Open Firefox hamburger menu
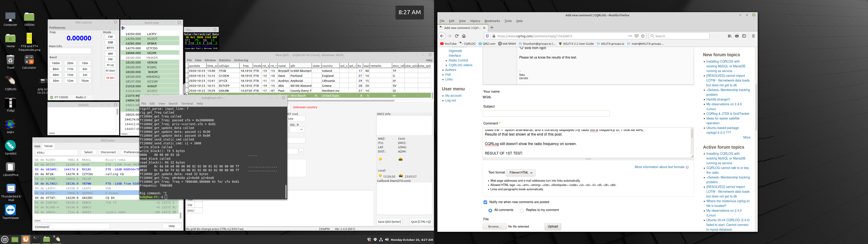The width and height of the screenshot is (868, 244). point(753,36)
